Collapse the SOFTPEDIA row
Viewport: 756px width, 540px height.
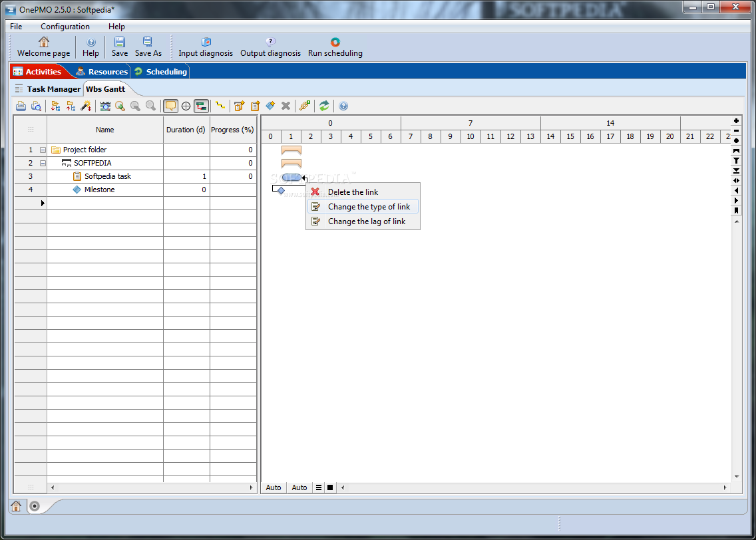point(43,164)
